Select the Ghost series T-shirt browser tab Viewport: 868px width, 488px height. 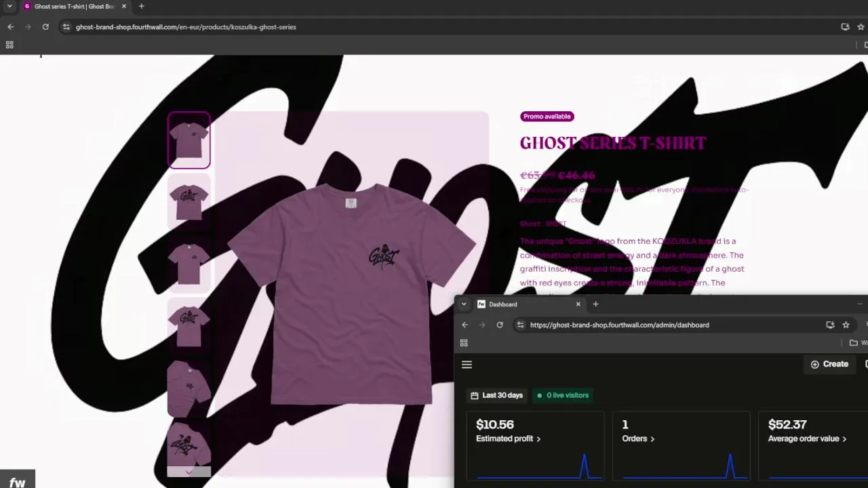[74, 6]
